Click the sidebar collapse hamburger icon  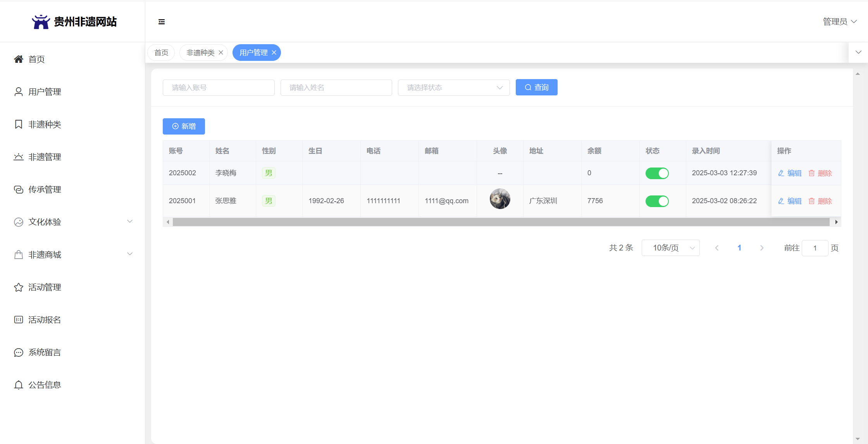162,22
